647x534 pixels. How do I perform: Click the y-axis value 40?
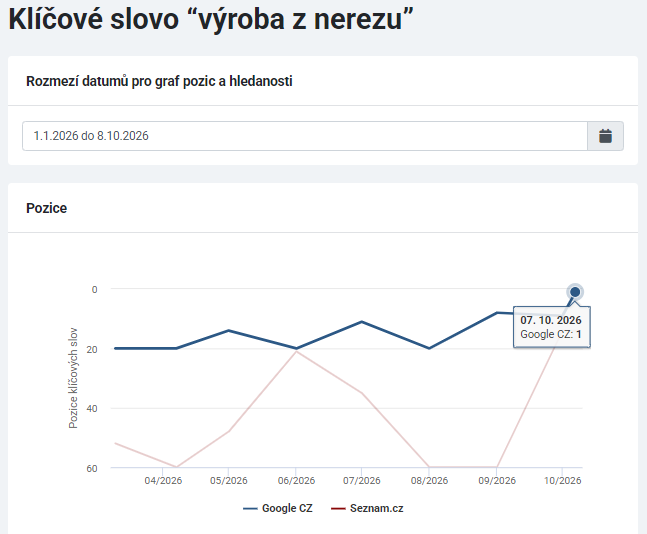[x=92, y=409]
